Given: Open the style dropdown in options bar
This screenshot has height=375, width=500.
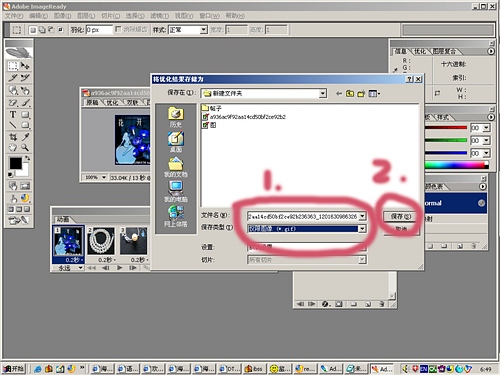Looking at the screenshot, I should click(203, 30).
